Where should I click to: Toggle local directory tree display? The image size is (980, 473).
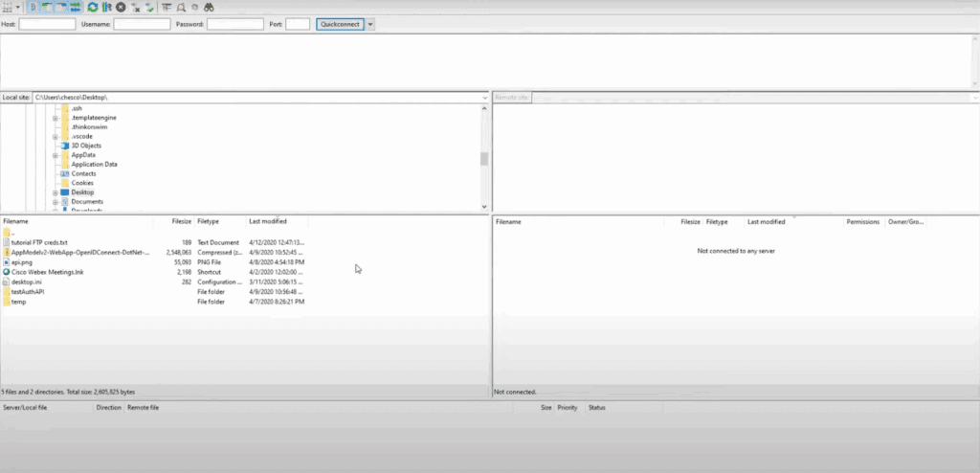47,7
